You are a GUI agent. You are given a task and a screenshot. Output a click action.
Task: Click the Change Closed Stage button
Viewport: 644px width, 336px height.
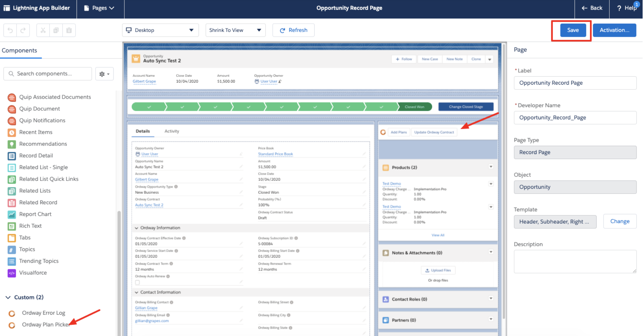(x=466, y=107)
